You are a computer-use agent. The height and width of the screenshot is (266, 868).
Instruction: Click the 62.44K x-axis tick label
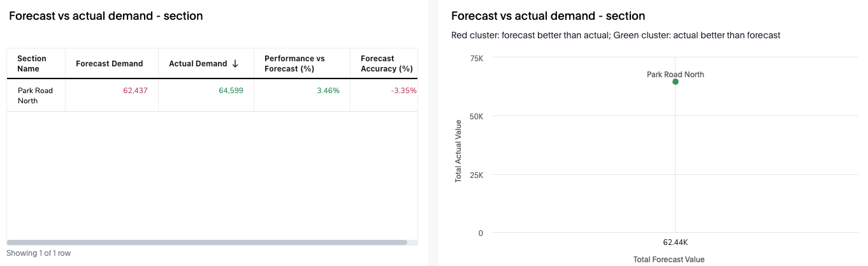point(675,242)
